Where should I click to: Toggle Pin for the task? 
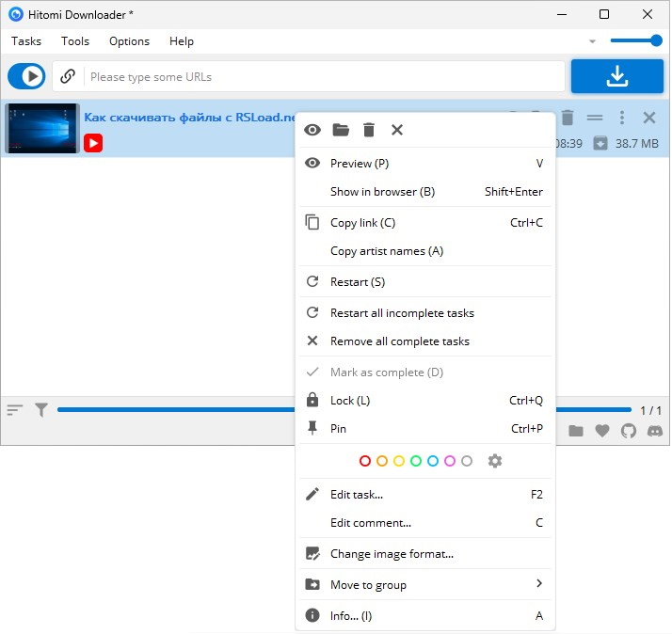coord(424,429)
